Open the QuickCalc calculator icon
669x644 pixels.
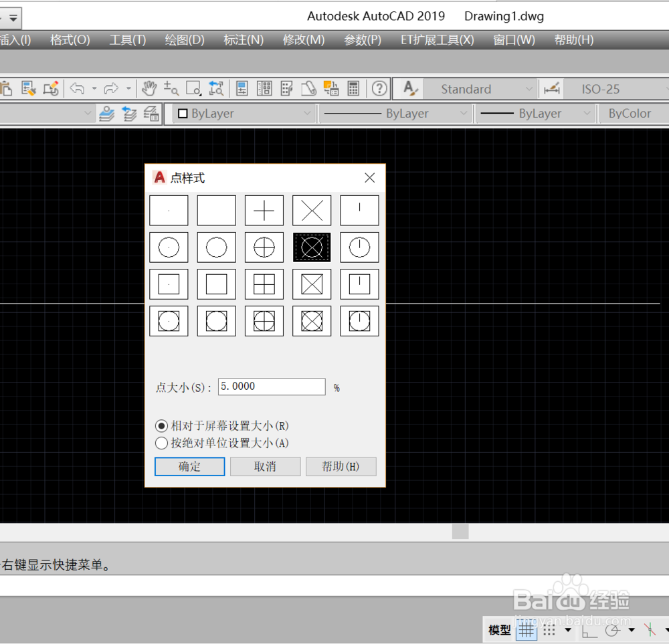[353, 89]
